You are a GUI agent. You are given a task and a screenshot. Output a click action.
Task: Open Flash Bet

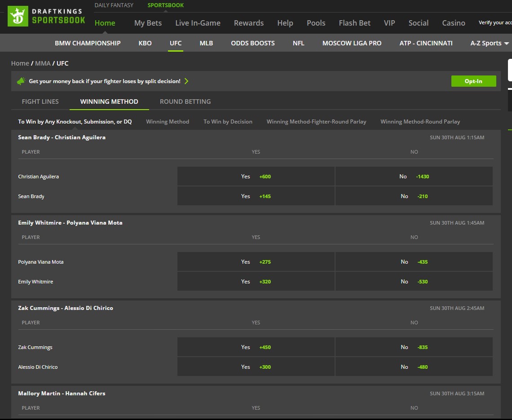click(x=355, y=23)
